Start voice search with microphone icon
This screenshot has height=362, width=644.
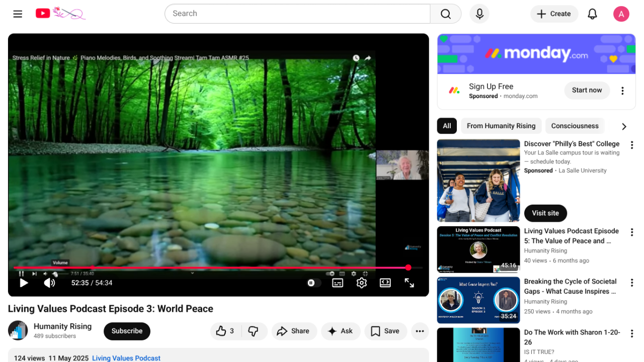click(479, 14)
